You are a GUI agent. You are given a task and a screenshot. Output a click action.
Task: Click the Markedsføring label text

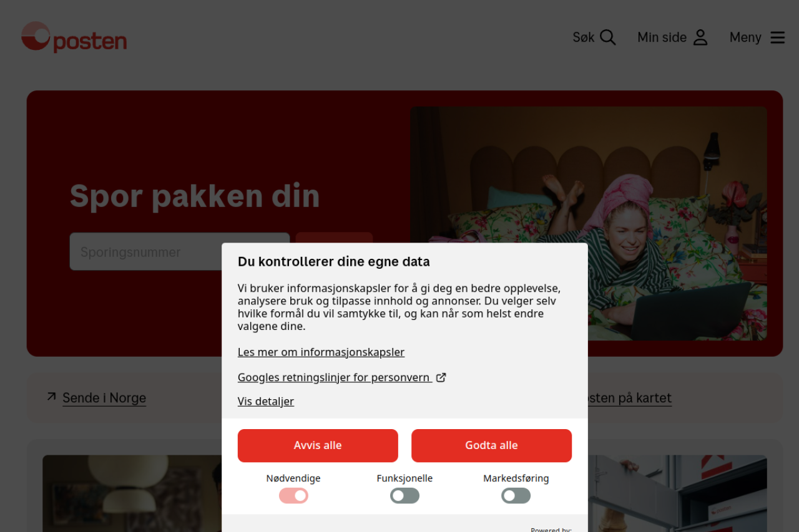pos(516,478)
